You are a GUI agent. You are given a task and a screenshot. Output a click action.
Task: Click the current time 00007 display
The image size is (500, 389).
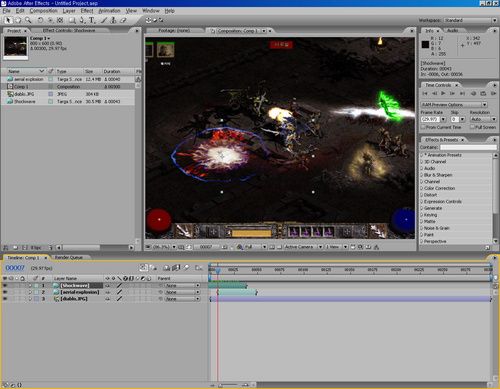[x=15, y=268]
